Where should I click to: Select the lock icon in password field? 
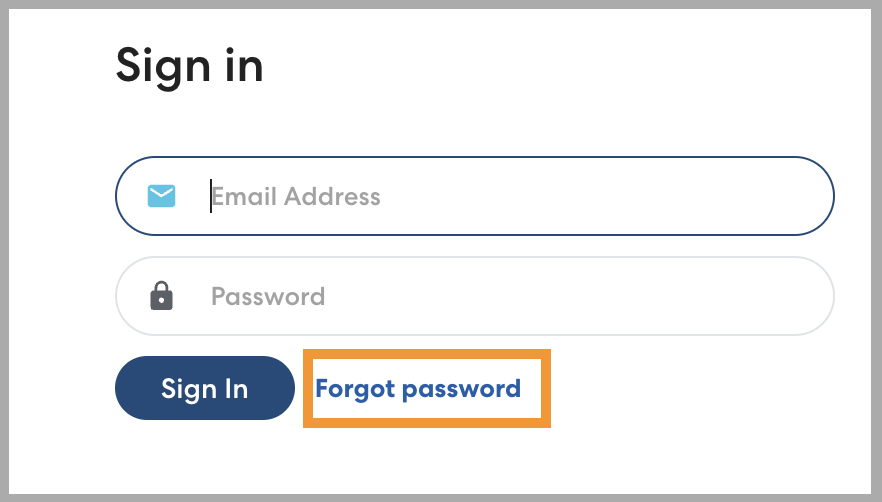point(161,296)
